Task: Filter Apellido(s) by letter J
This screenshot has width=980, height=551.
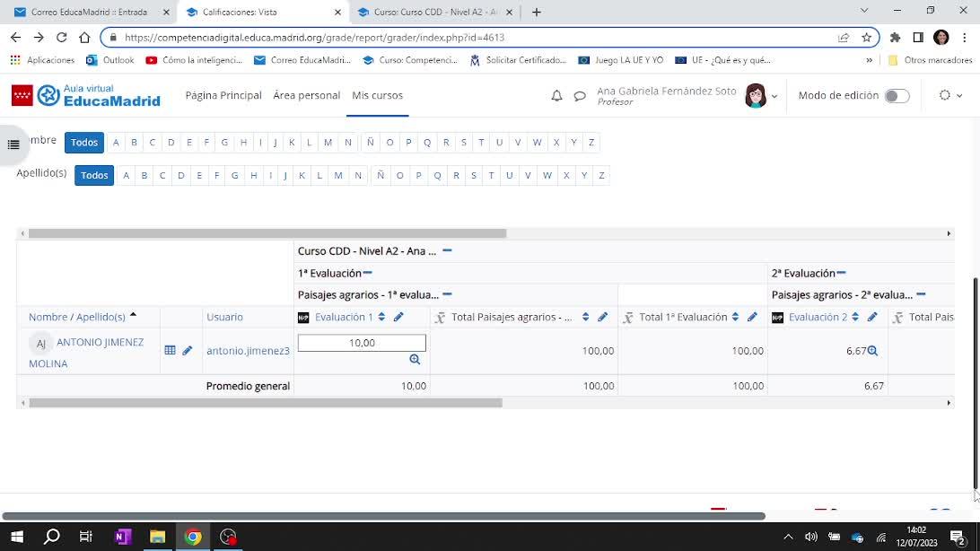Action: [285, 175]
